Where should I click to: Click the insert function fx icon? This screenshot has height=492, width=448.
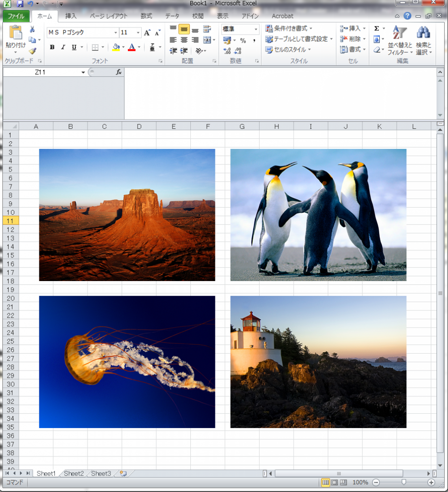(x=119, y=72)
